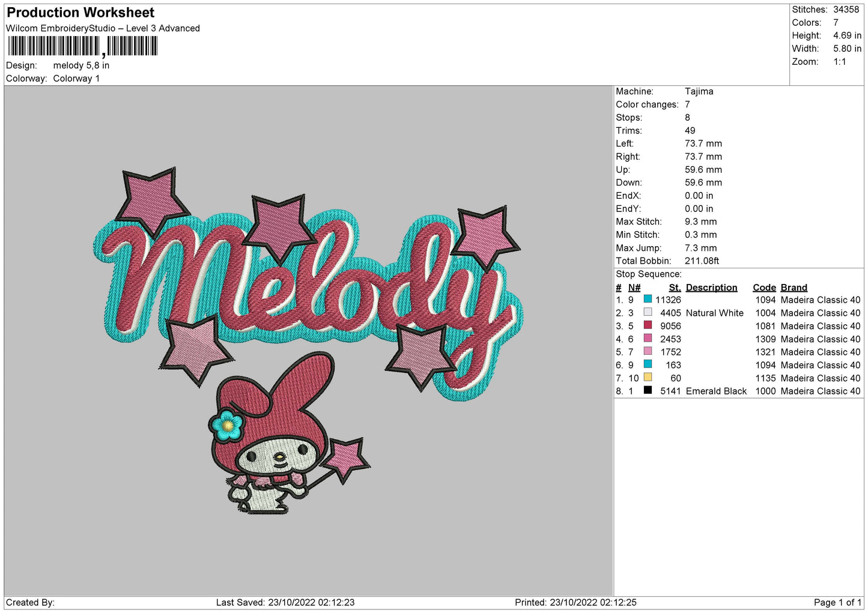This screenshot has height=613, width=868.
Task: Click the Stitches value 34358
Action: pyautogui.click(x=846, y=10)
